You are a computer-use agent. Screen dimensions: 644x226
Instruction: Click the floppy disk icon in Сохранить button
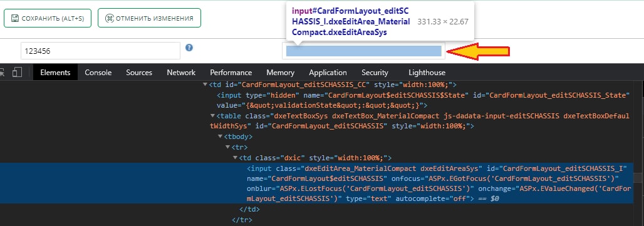pyautogui.click(x=15, y=18)
